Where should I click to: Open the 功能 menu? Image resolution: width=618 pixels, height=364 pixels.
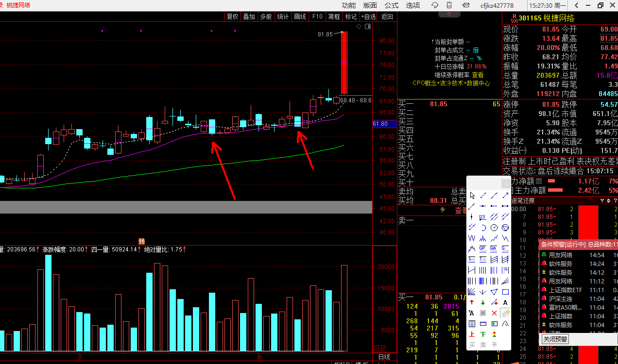pos(349,5)
